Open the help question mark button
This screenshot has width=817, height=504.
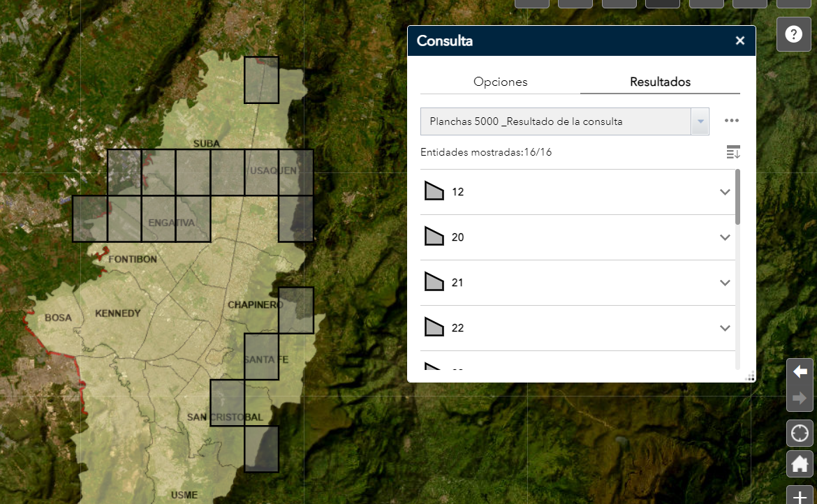tap(793, 35)
